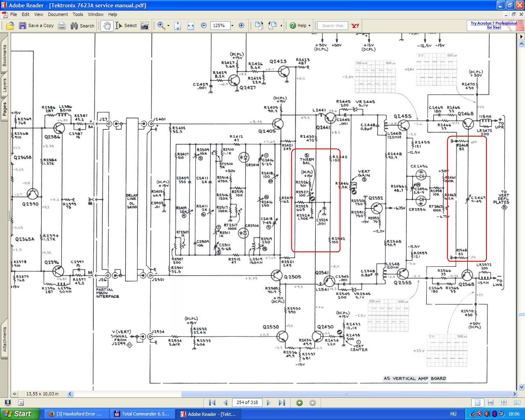525x420 pixels.
Task: Set view to Fit Page height
Action: 178,26
